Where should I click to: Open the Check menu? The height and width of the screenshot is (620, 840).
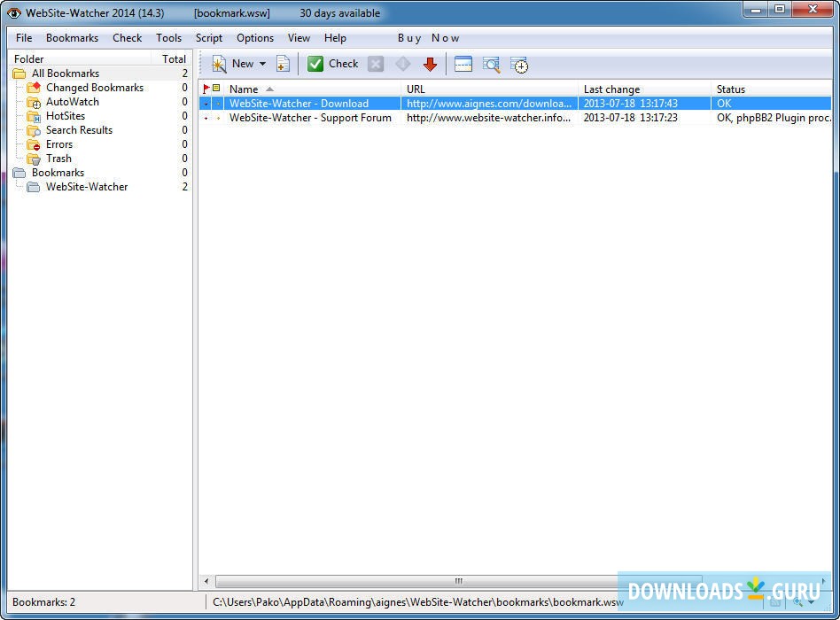127,38
